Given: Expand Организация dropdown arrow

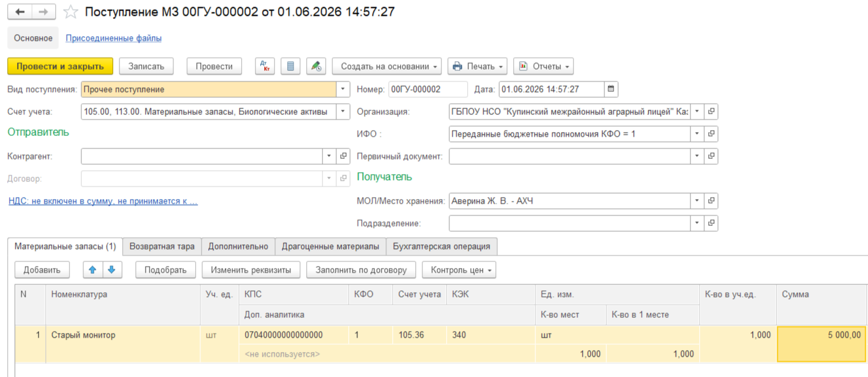Looking at the screenshot, I should pyautogui.click(x=697, y=112).
